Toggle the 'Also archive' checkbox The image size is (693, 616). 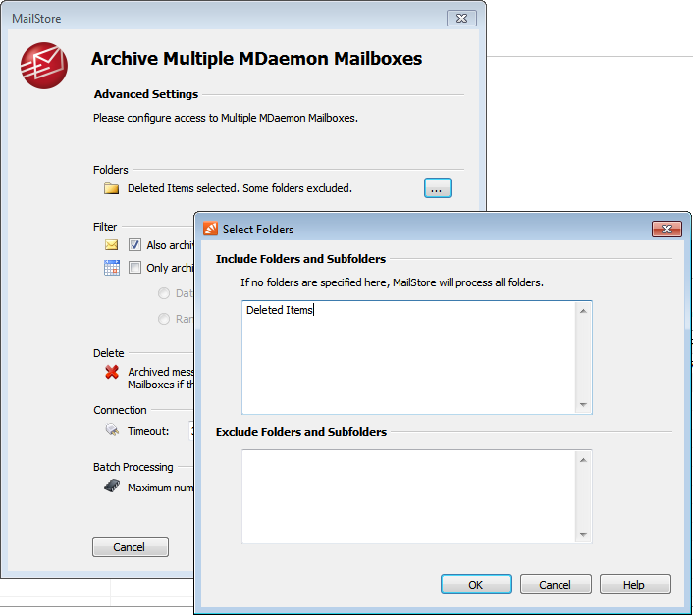pos(134,244)
